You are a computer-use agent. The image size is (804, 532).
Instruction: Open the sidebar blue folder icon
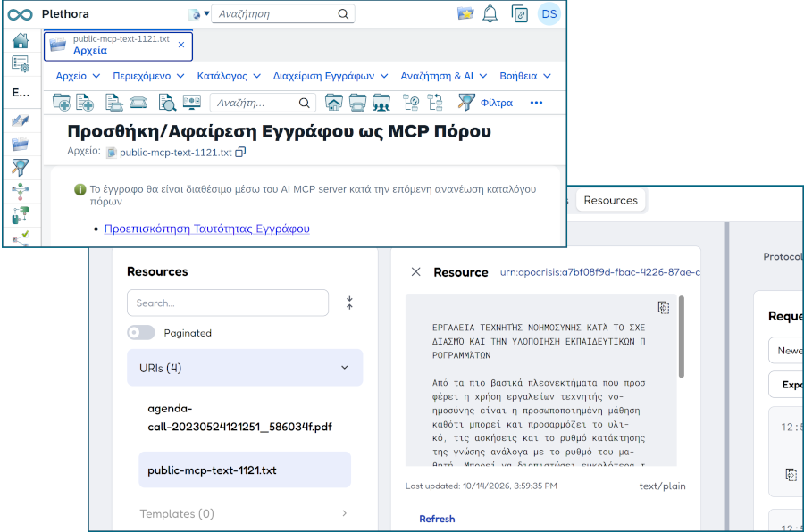click(21, 144)
